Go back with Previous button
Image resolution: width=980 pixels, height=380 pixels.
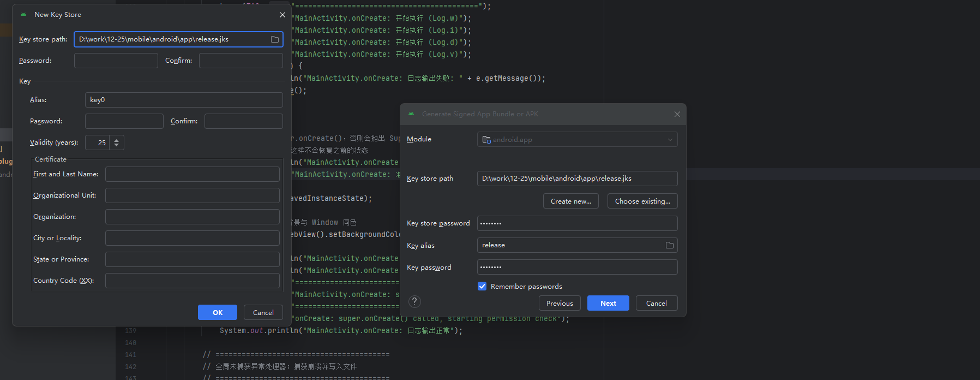(x=560, y=303)
